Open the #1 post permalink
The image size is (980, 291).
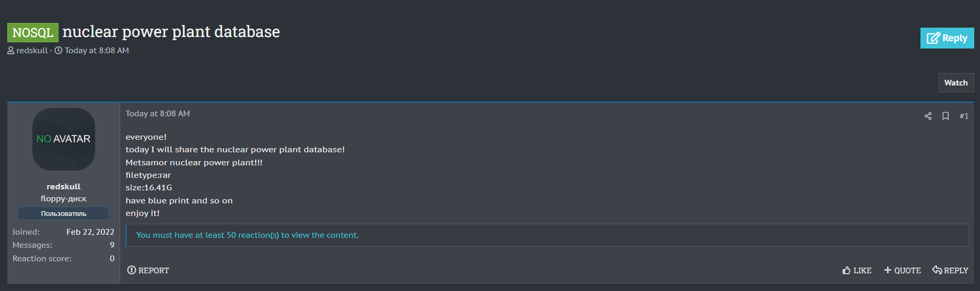click(964, 116)
